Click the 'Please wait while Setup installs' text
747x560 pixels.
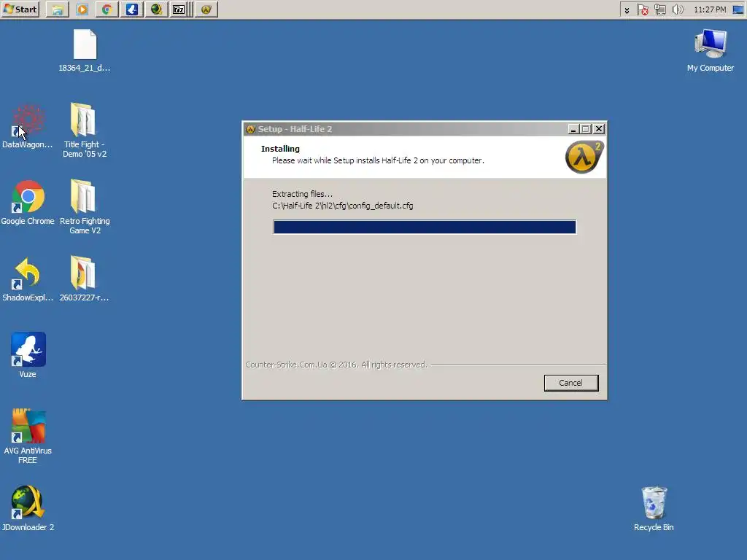tap(378, 160)
